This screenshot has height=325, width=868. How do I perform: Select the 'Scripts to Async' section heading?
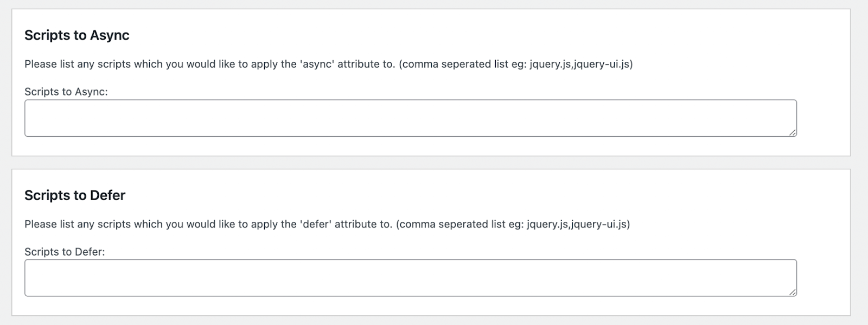coord(76,35)
